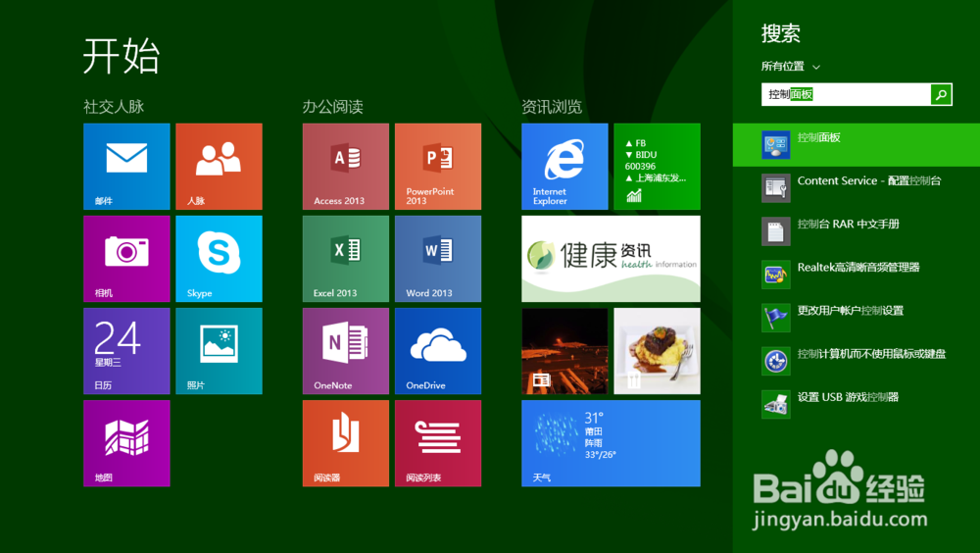Open the News tile with night photo
This screenshot has height=553, width=980.
pyautogui.click(x=565, y=351)
